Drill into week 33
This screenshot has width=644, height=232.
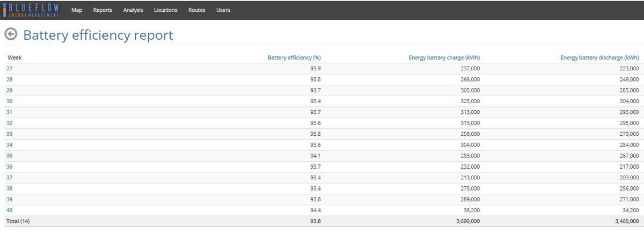(x=10, y=134)
